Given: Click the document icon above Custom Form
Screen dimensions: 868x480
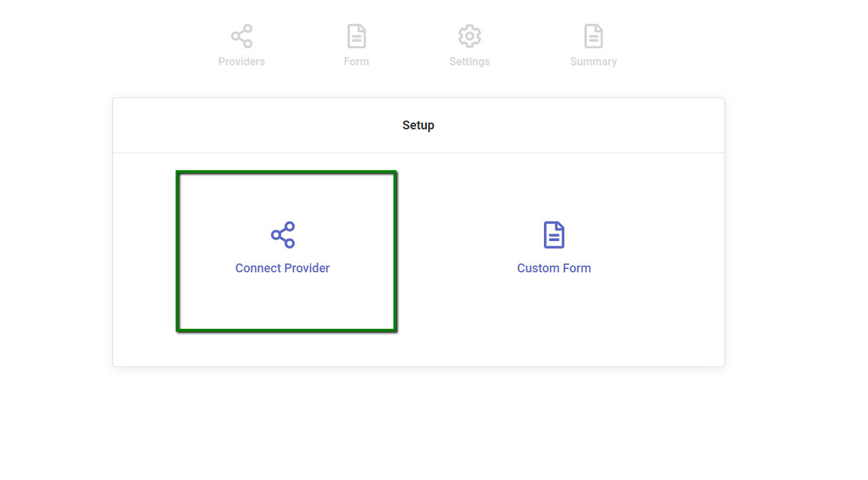Looking at the screenshot, I should tap(554, 234).
